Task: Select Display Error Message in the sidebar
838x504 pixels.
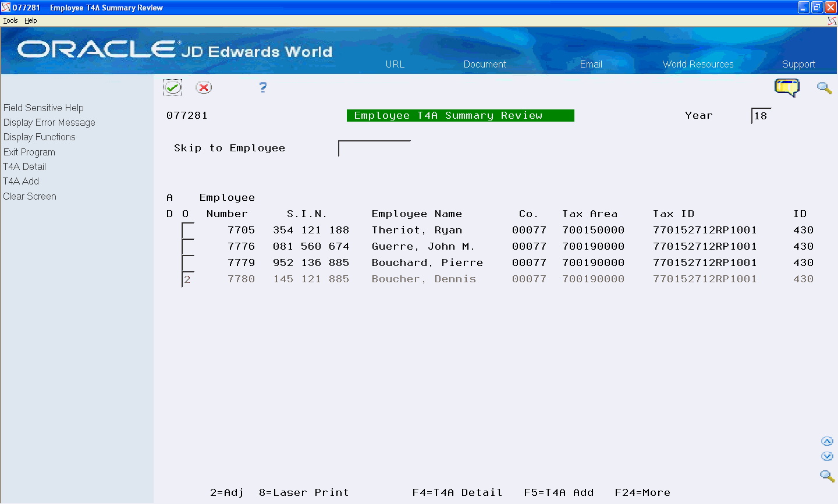Action: click(x=49, y=122)
